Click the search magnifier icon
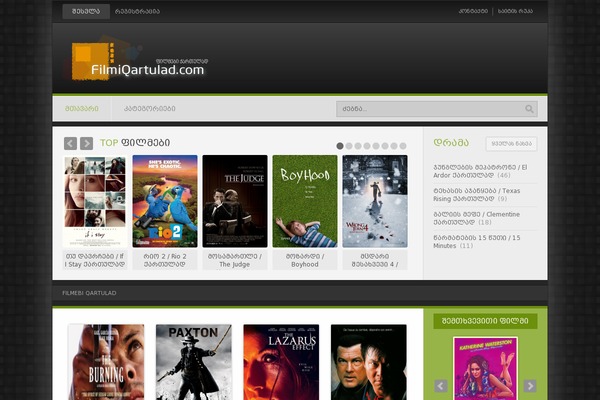600x400 pixels. 529,109
